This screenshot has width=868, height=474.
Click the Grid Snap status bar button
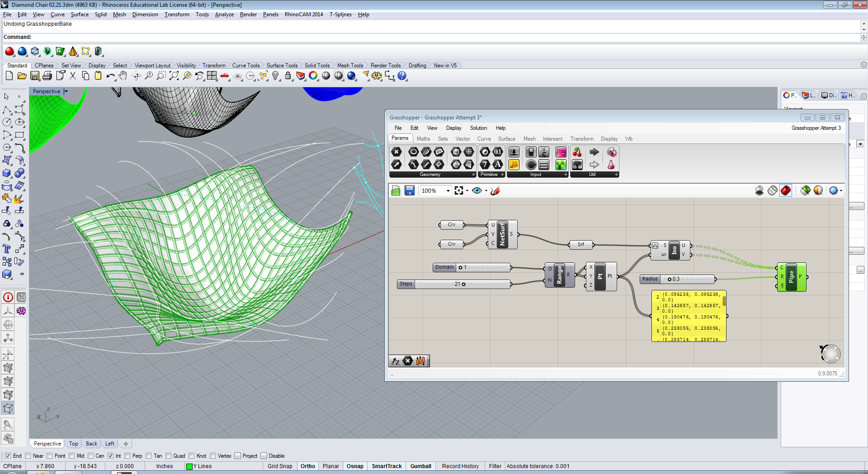point(279,466)
